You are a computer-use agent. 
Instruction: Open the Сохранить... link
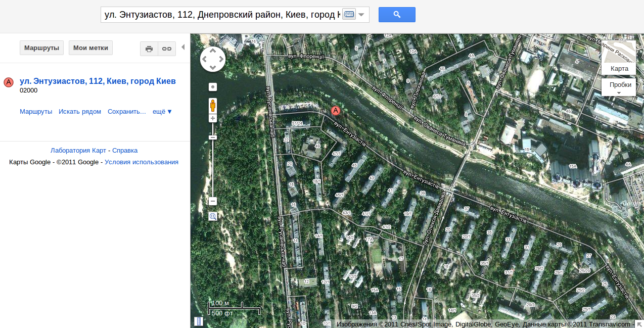pyautogui.click(x=127, y=111)
